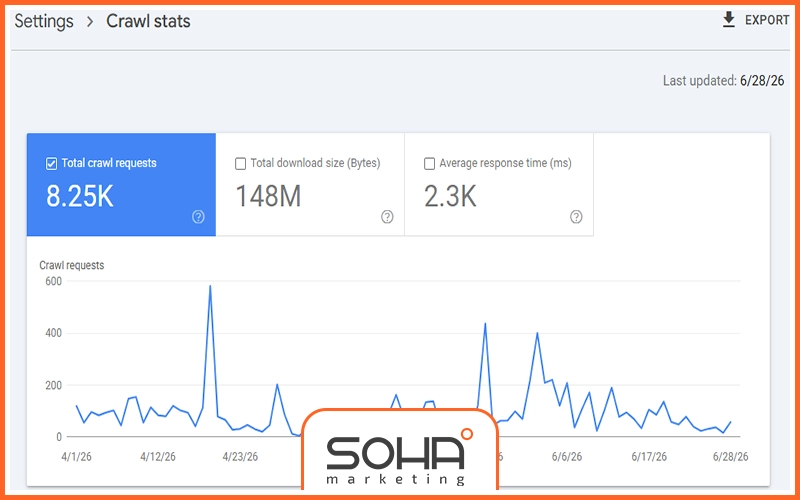Click the SOHA marketing logo
The height and width of the screenshot is (500, 800).
399,454
